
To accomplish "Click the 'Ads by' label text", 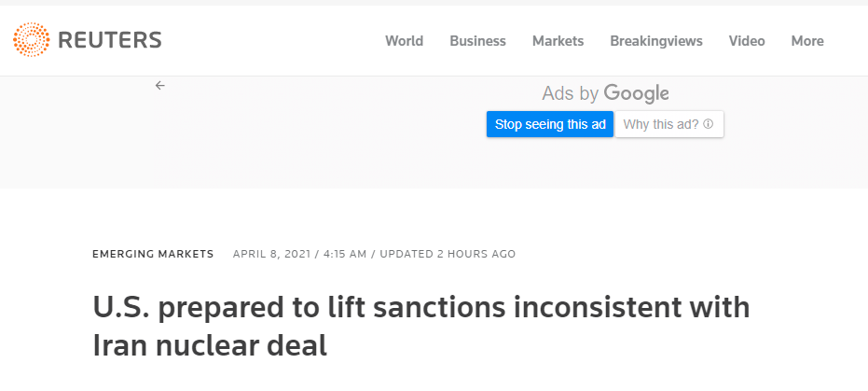I will [571, 93].
